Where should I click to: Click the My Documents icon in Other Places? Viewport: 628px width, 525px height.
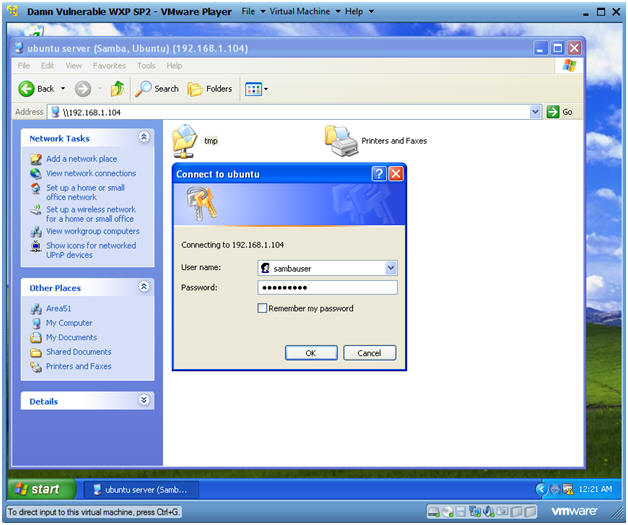(x=36, y=337)
